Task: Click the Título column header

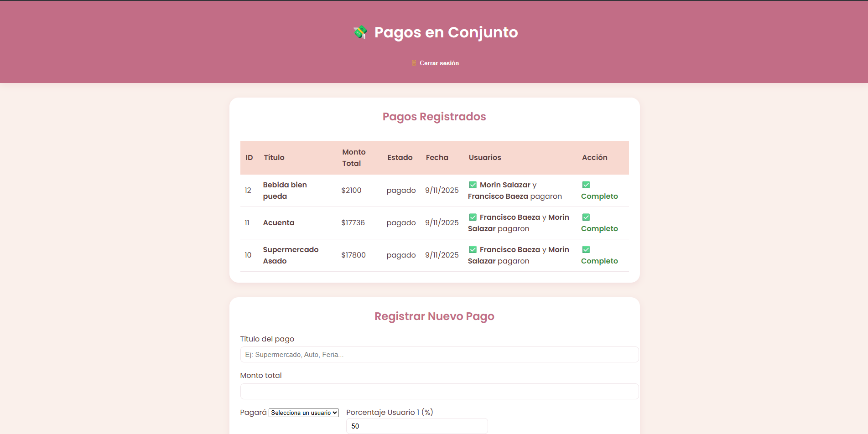Action: (274, 158)
